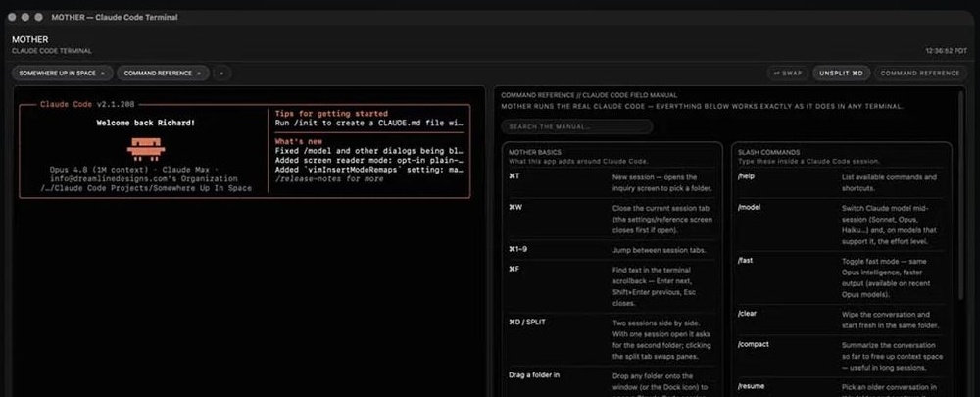Screen dimensions: 980x397
Task: Click the Unsplit ⌘D button
Action: (x=841, y=74)
